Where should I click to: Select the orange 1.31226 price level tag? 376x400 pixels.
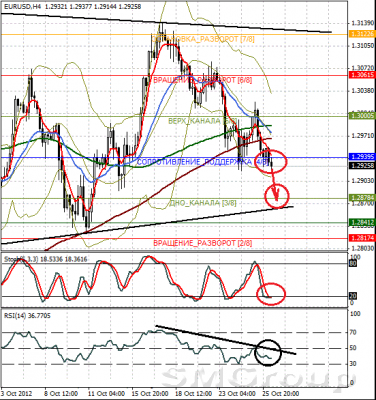tap(362, 34)
